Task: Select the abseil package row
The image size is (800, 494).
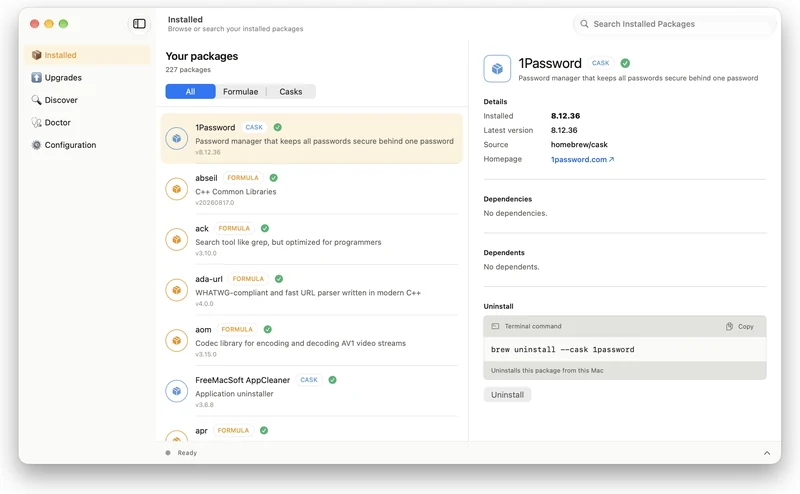Action: [312, 189]
